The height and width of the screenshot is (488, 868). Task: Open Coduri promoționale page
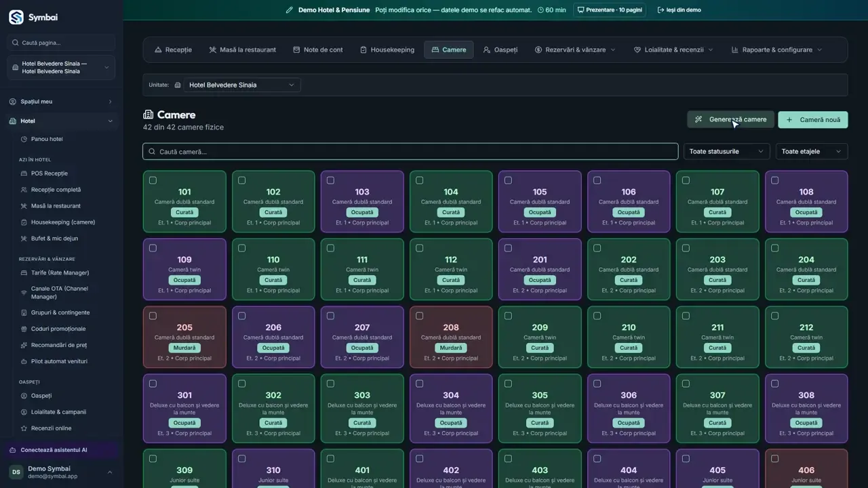coord(58,329)
